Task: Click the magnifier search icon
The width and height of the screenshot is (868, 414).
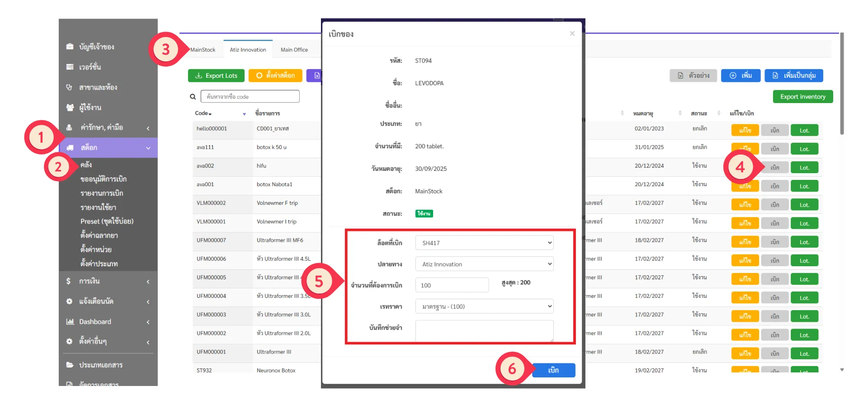Action: 193,97
